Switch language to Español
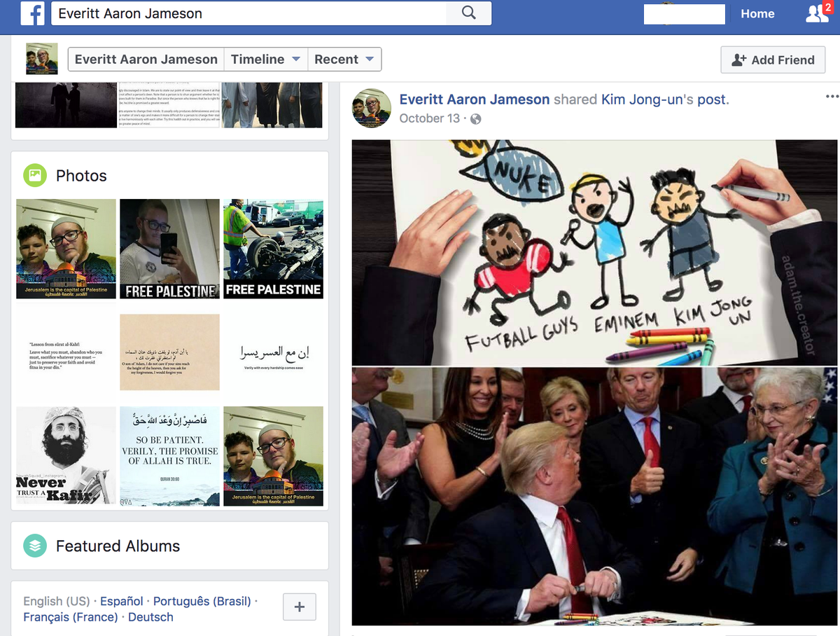This screenshot has height=636, width=840. [121, 601]
